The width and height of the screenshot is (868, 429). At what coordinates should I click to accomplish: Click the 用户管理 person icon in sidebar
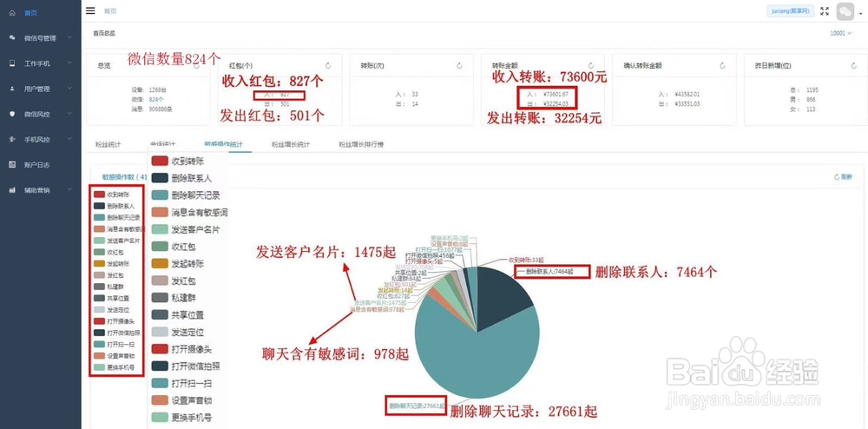point(13,88)
